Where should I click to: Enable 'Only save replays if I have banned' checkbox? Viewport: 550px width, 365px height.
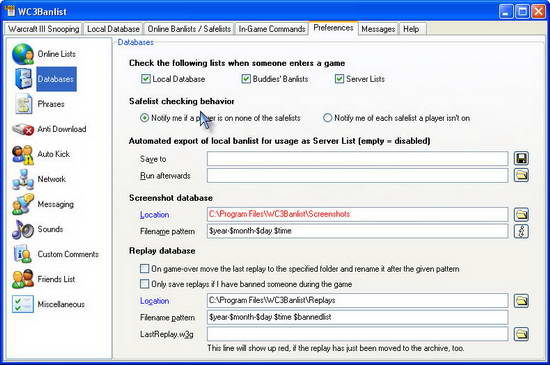click(x=144, y=284)
